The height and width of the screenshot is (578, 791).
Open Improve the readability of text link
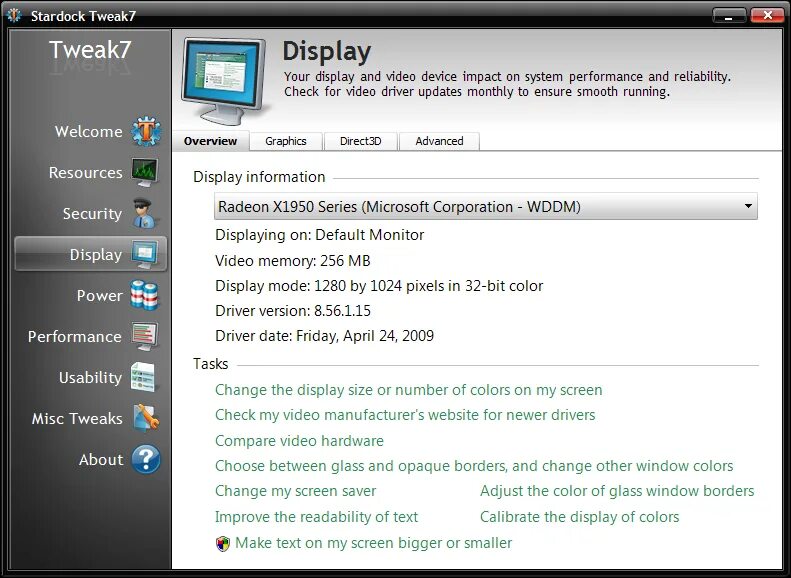316,517
